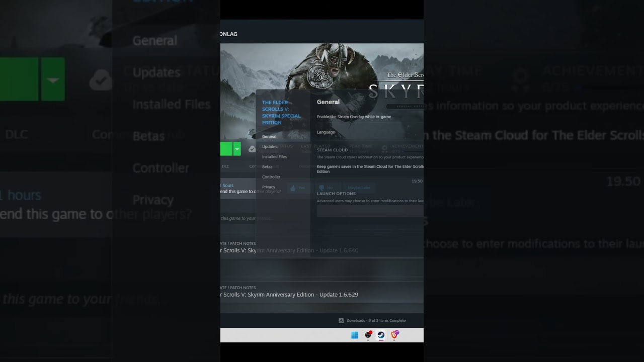Open patch notes for Update 1.6.629
Screen dimensions: 644x362
coord(289,295)
